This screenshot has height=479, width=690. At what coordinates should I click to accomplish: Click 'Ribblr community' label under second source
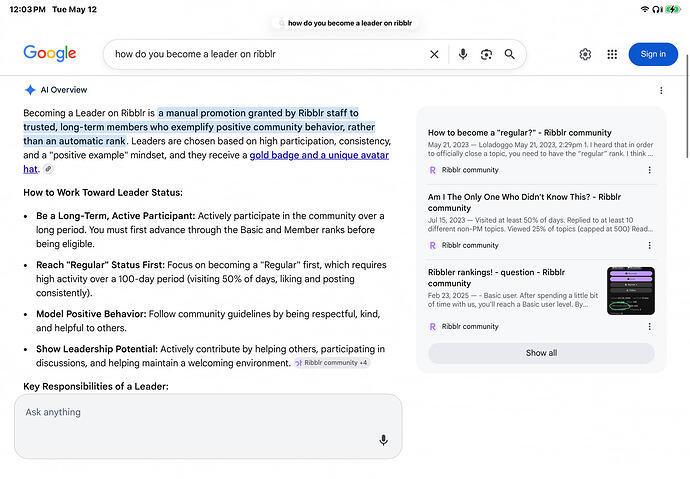(470, 245)
